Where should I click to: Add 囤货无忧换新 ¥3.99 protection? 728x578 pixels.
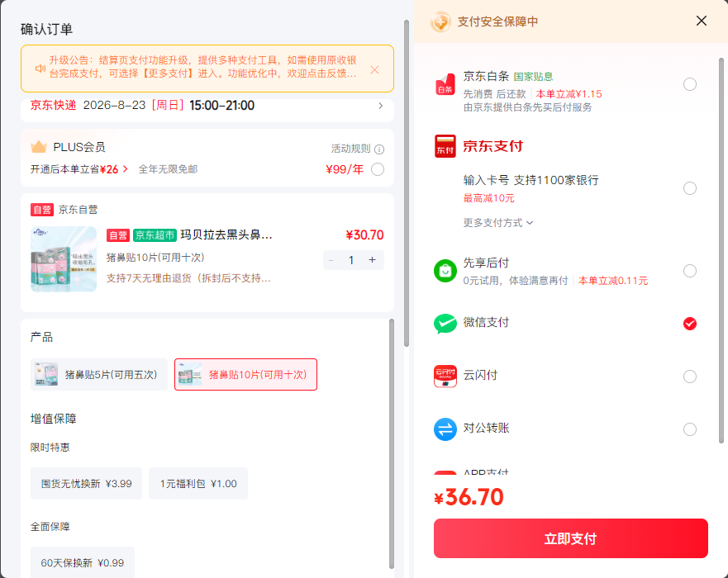pyautogui.click(x=87, y=484)
